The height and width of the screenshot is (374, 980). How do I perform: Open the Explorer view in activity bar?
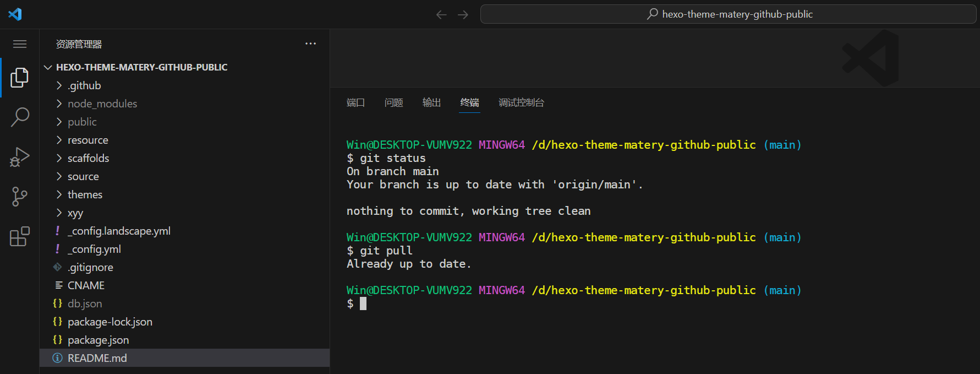20,78
